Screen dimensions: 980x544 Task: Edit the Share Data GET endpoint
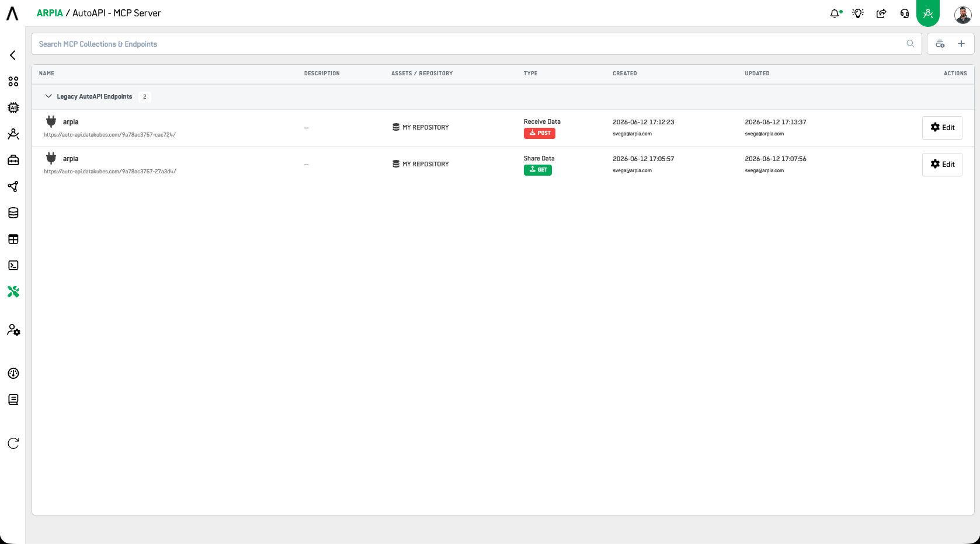pyautogui.click(x=942, y=164)
